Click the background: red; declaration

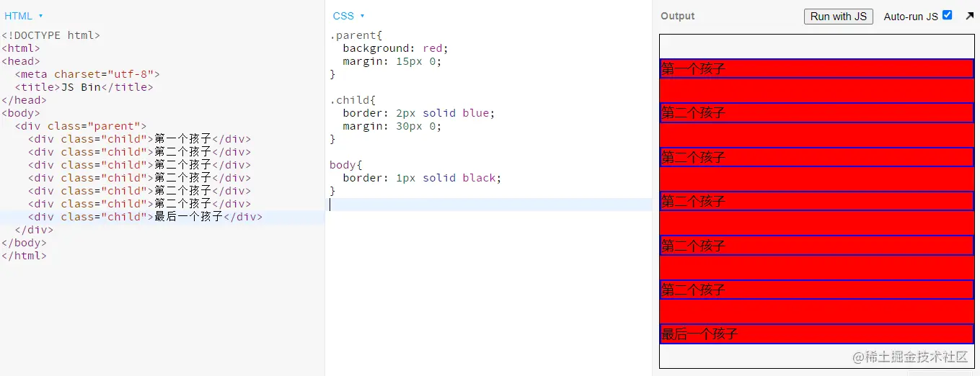[395, 48]
